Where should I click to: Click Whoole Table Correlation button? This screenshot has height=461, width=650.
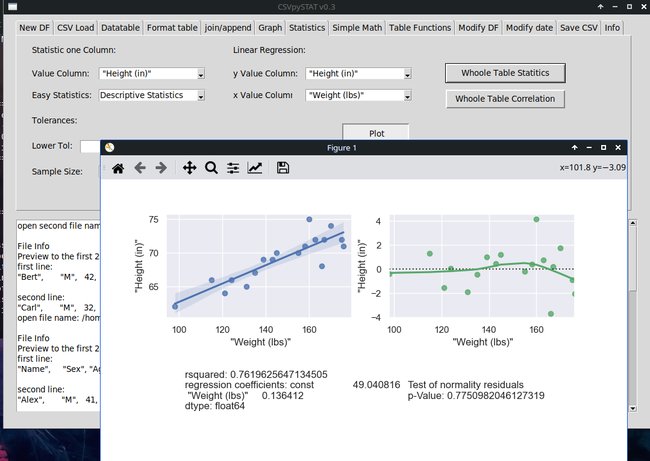[x=505, y=99]
